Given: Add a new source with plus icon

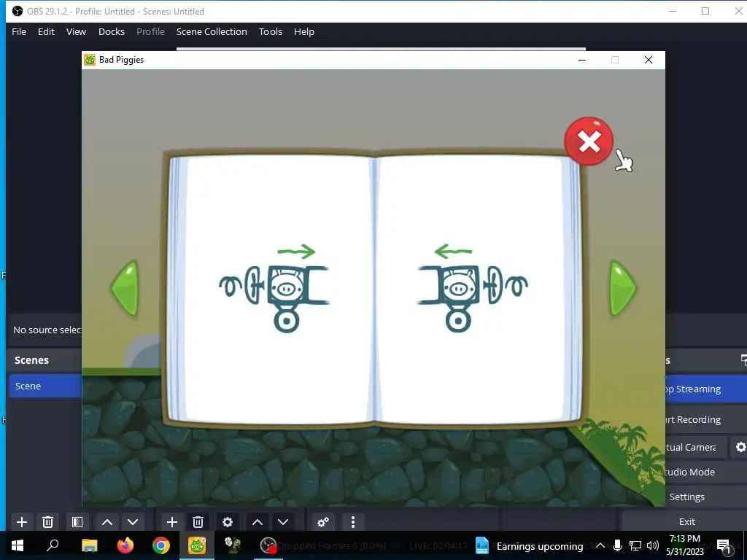Looking at the screenshot, I should [x=172, y=522].
